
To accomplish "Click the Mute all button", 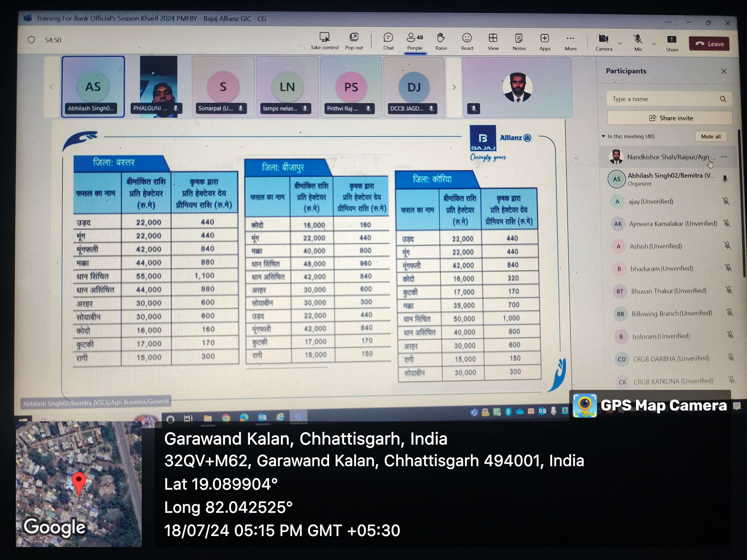I will (711, 137).
